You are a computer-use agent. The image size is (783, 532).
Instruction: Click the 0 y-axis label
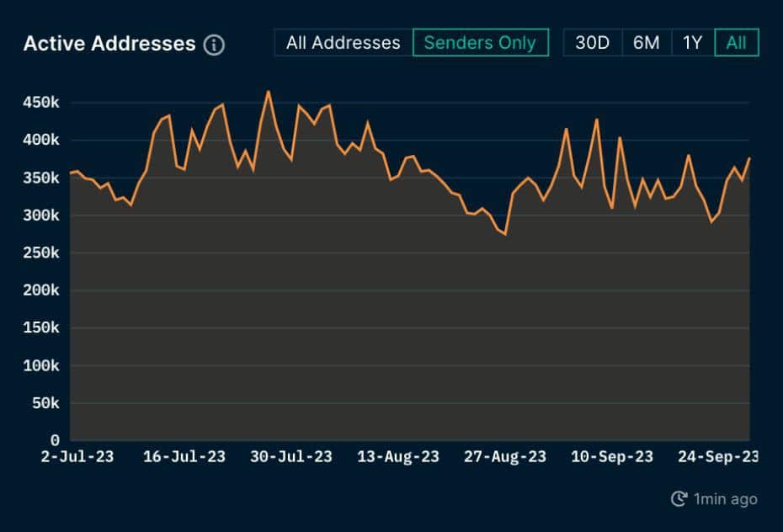coord(55,440)
